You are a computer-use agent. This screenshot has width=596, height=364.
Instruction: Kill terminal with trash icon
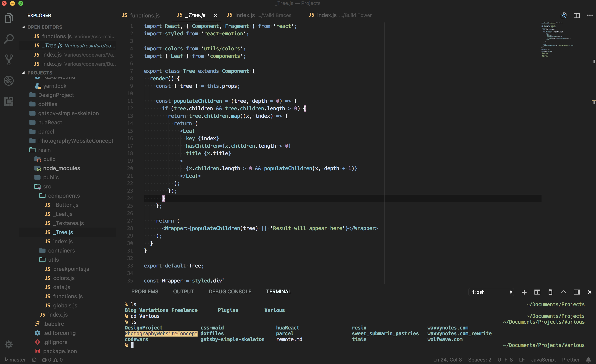[x=550, y=292]
